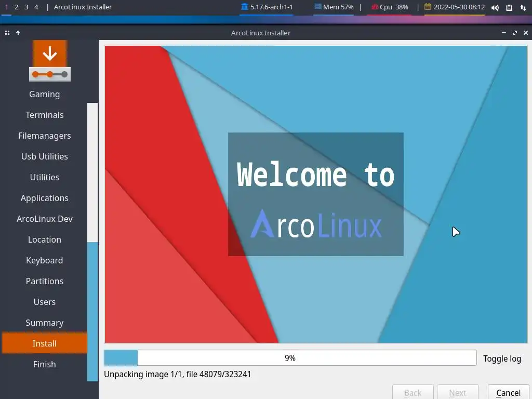Select the Partitions step
Viewport: 532px width, 399px height.
[x=45, y=281]
